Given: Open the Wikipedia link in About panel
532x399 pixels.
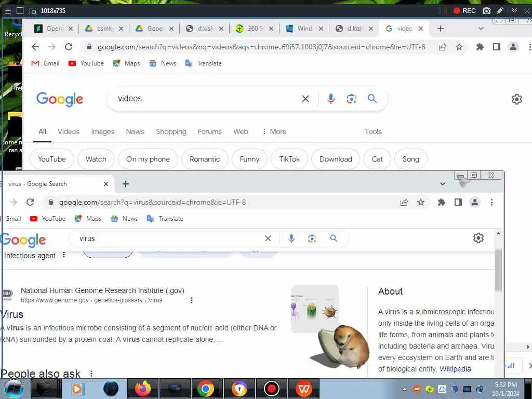Looking at the screenshot, I should click(x=455, y=369).
